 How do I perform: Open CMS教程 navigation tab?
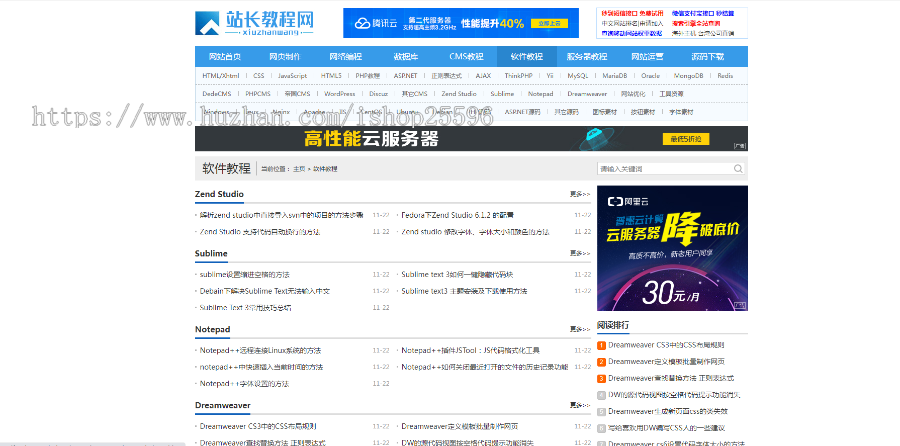pos(466,57)
